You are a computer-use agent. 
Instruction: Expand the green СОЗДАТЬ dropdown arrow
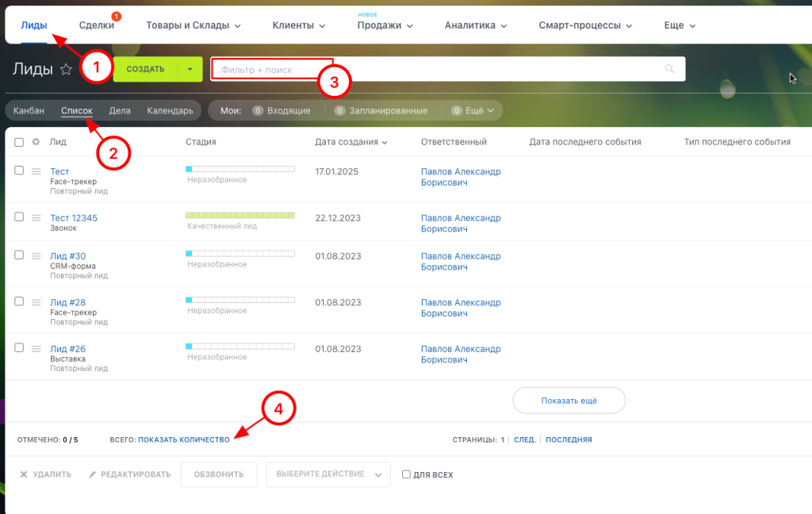pyautogui.click(x=189, y=69)
